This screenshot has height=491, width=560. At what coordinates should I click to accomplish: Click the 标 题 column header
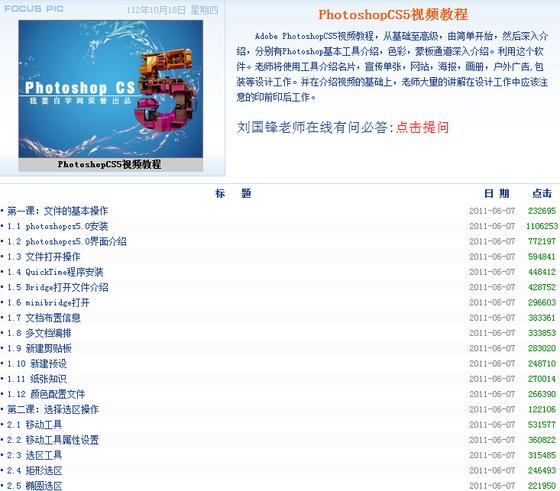tap(233, 194)
